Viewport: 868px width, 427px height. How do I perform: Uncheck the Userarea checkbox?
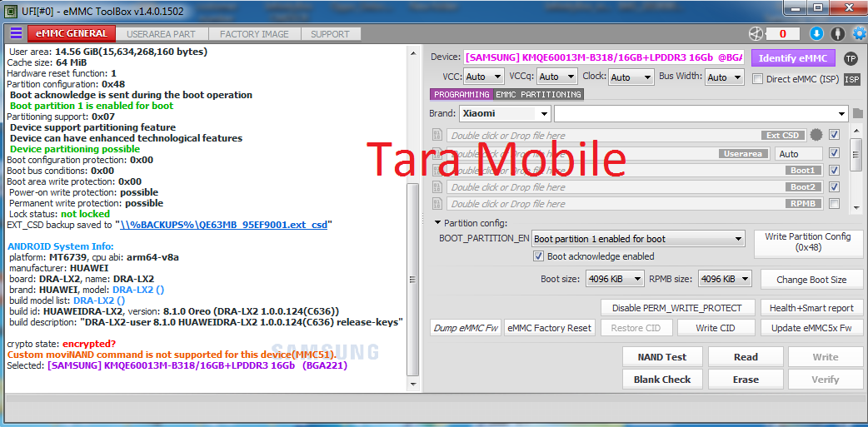tap(834, 152)
